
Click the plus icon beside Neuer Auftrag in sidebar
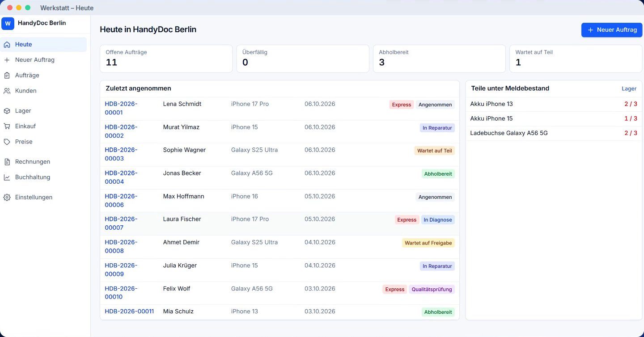tap(7, 60)
